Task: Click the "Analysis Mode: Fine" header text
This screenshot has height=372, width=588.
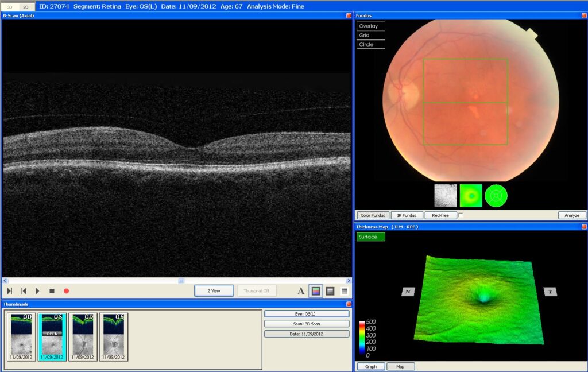Action: (276, 6)
